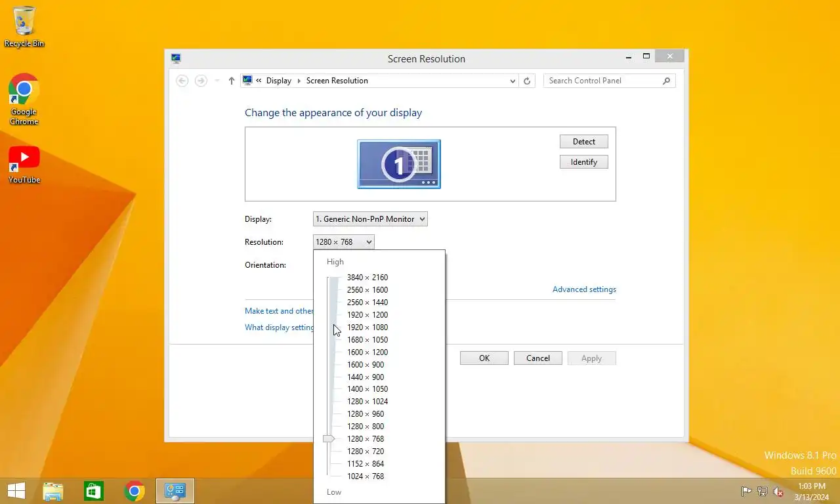Go back in Control Panel navigation
Image resolution: width=840 pixels, height=504 pixels.
(x=182, y=81)
